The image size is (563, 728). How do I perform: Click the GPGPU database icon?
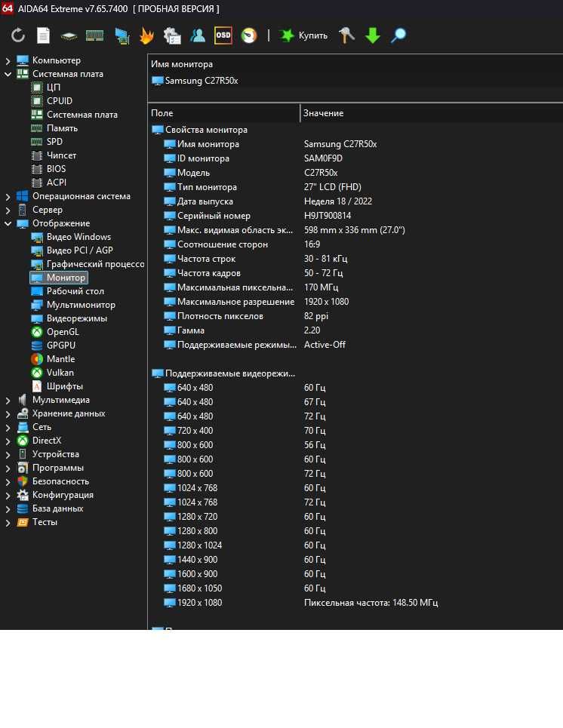(37, 346)
